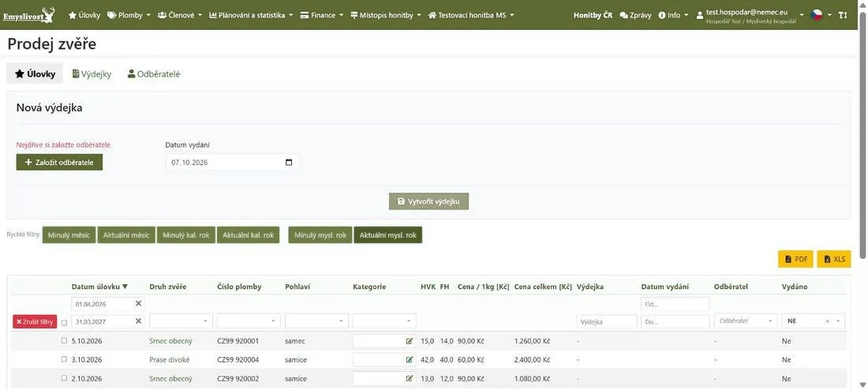Edit category for the Prase divoké row
Viewport: 868px width, 390px height.
coord(409,359)
